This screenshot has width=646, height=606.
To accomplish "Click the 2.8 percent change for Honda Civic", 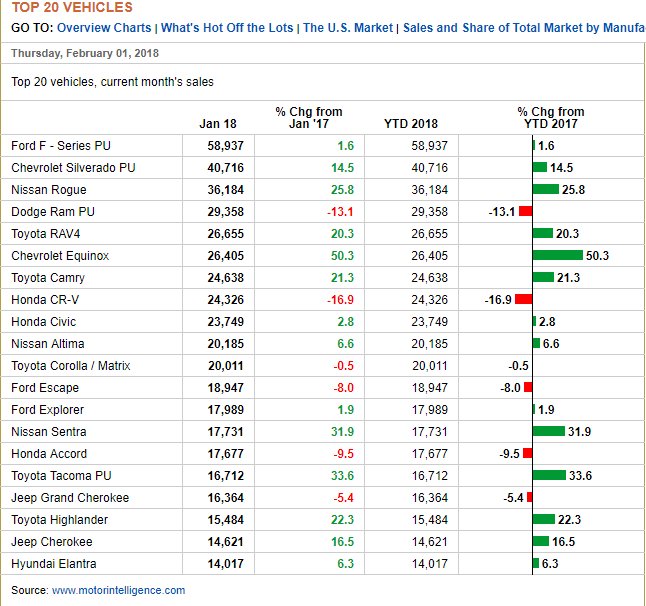I will click(346, 322).
